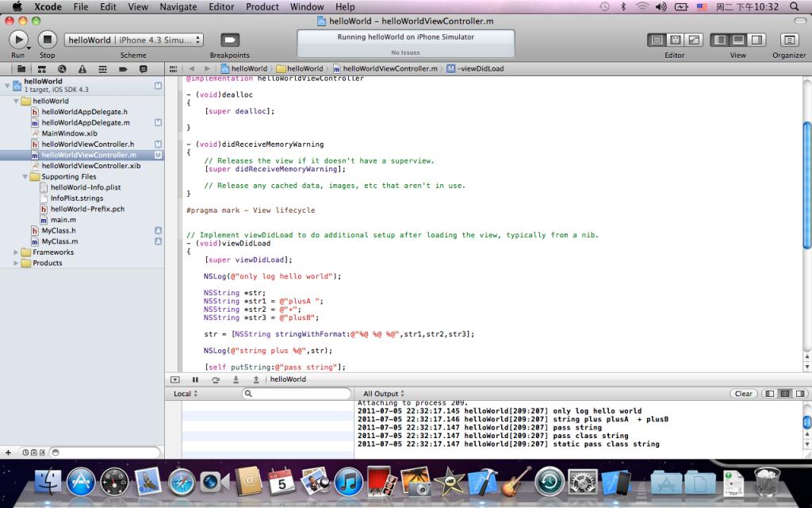Hide the debug area with toggle icon
The image size is (812, 508).
[x=175, y=379]
